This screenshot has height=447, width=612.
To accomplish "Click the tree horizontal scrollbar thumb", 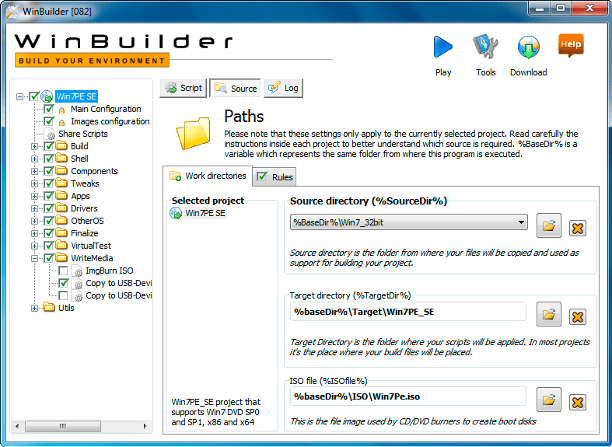I will [x=63, y=426].
